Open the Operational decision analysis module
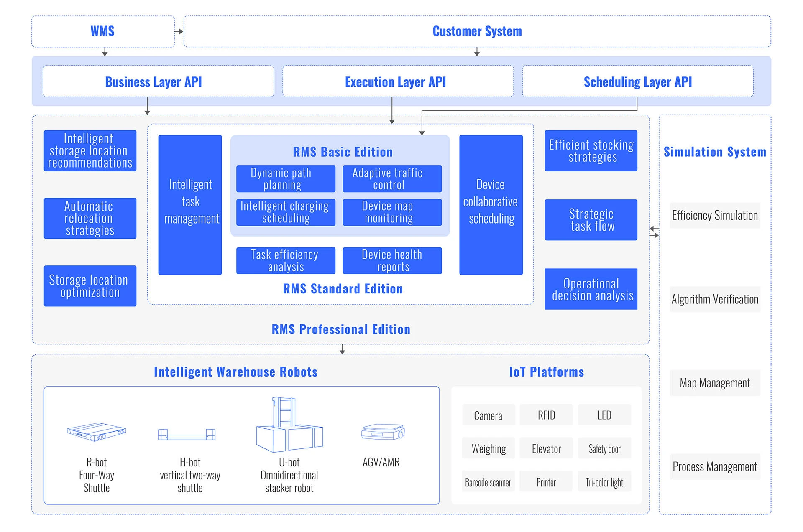The image size is (803, 532). 591,289
